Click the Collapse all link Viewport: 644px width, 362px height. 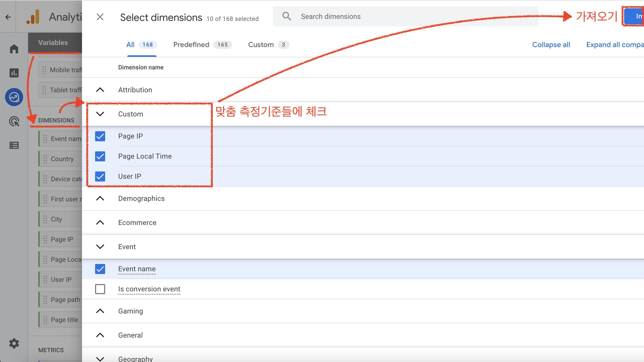(551, 44)
